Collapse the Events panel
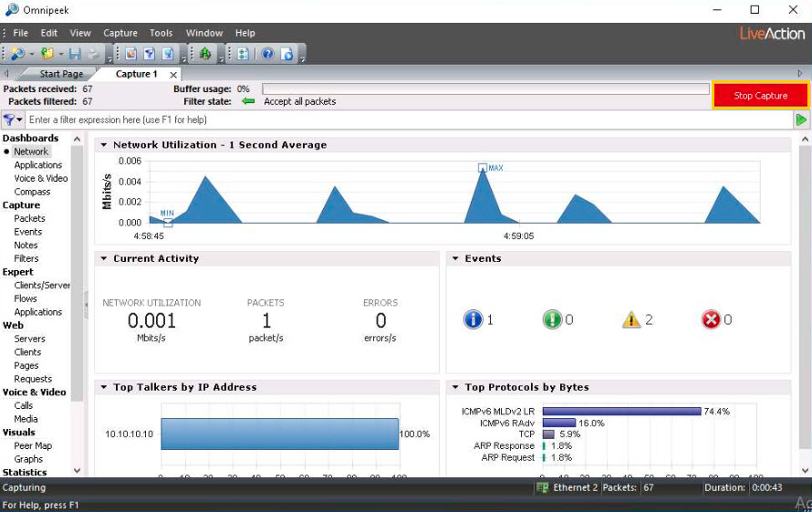This screenshot has width=812, height=512. click(455, 258)
